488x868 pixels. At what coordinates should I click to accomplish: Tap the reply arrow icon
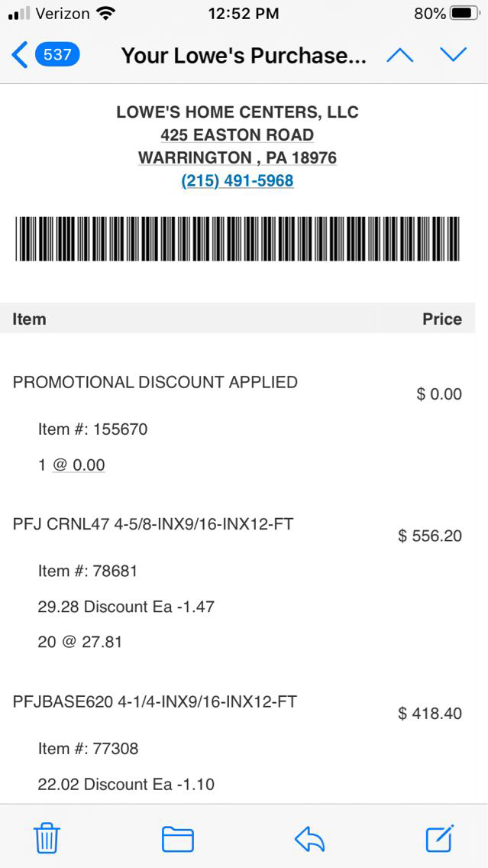[x=310, y=839]
